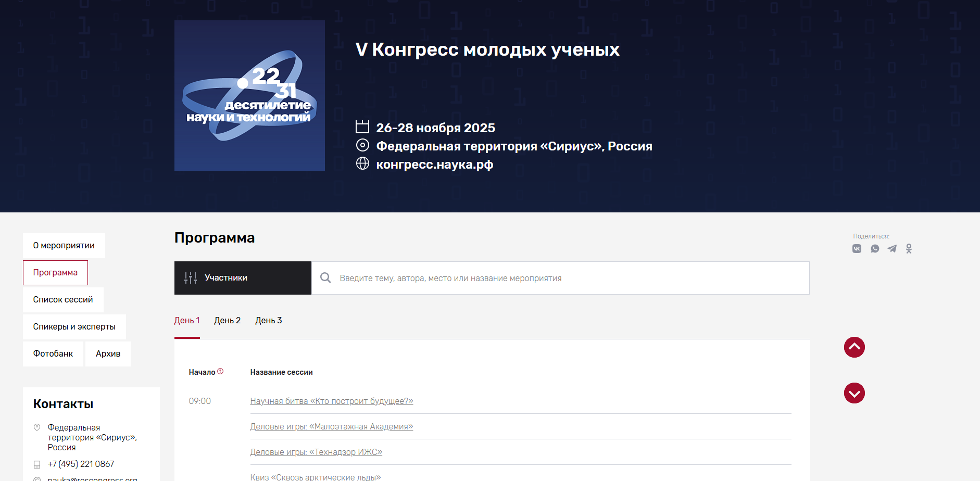Viewport: 980px width, 481px height.
Task: Open the «Технадзор ИЖС» business game link
Action: [316, 452]
